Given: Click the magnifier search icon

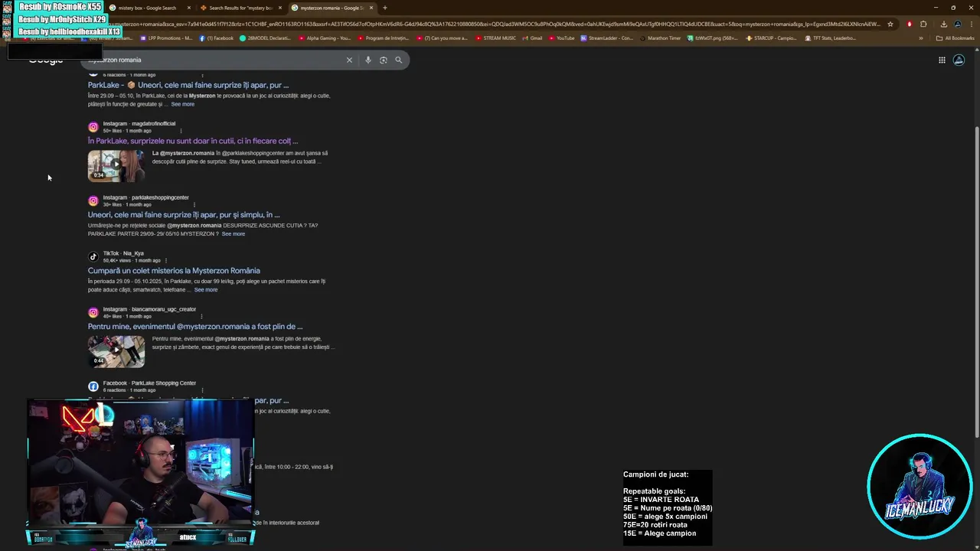Looking at the screenshot, I should coord(398,60).
